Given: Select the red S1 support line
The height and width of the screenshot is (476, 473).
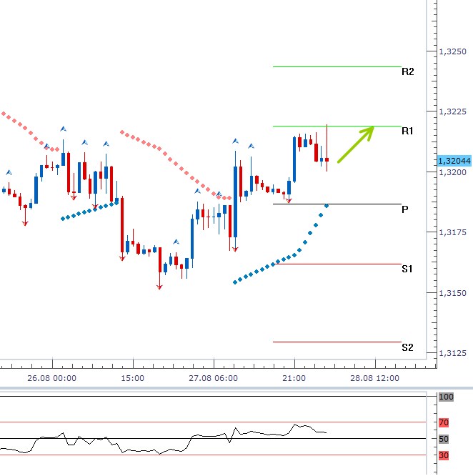Looking at the screenshot, I should pyautogui.click(x=337, y=264).
